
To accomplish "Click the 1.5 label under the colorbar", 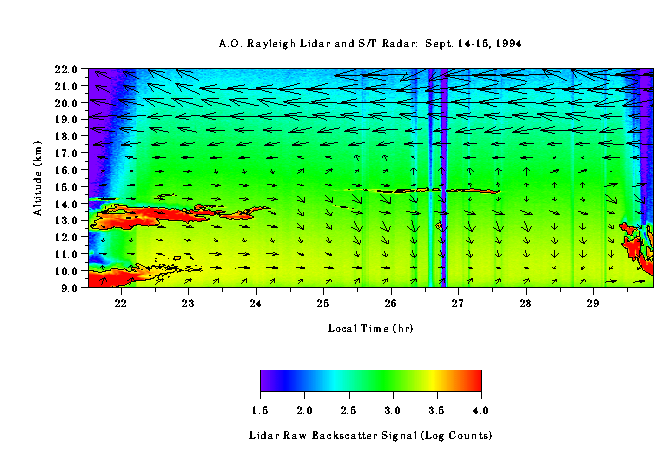I will 260,410.
